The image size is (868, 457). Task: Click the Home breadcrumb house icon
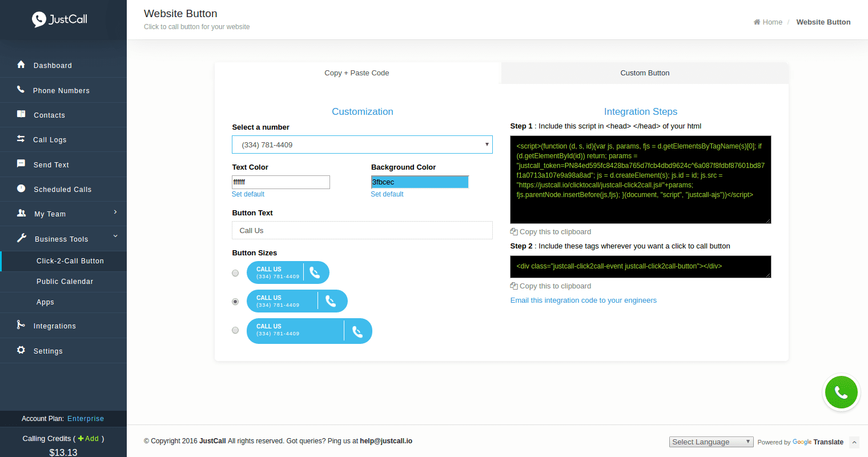[x=757, y=22]
